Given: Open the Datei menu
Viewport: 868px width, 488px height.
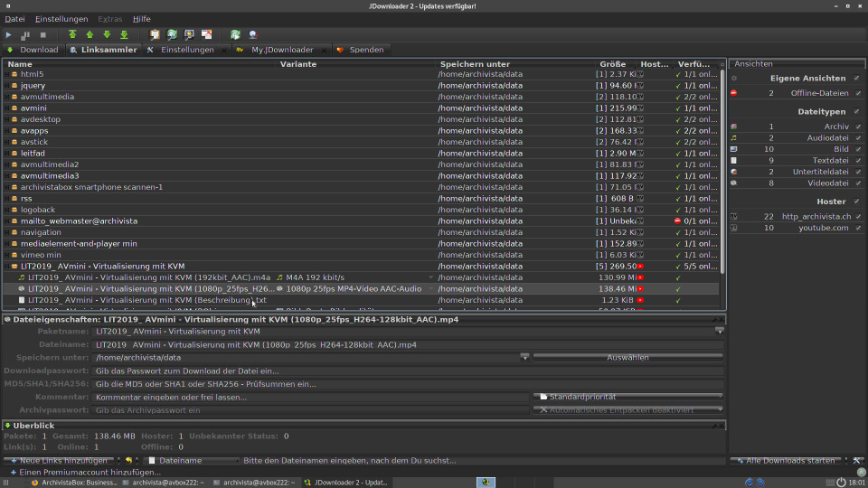Looking at the screenshot, I should (x=15, y=19).
